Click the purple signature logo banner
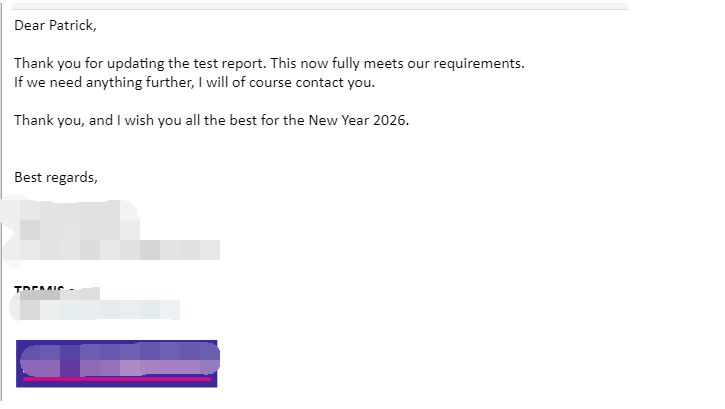 point(117,358)
